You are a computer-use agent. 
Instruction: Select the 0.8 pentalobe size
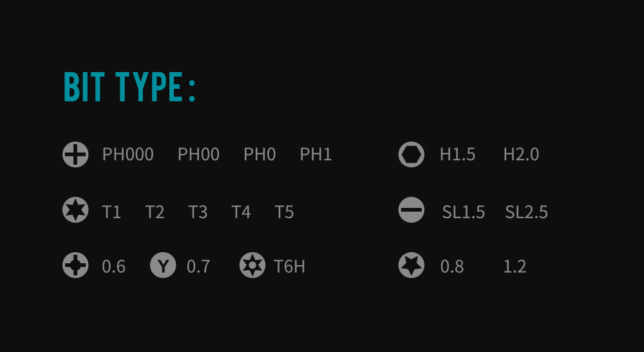coord(451,267)
